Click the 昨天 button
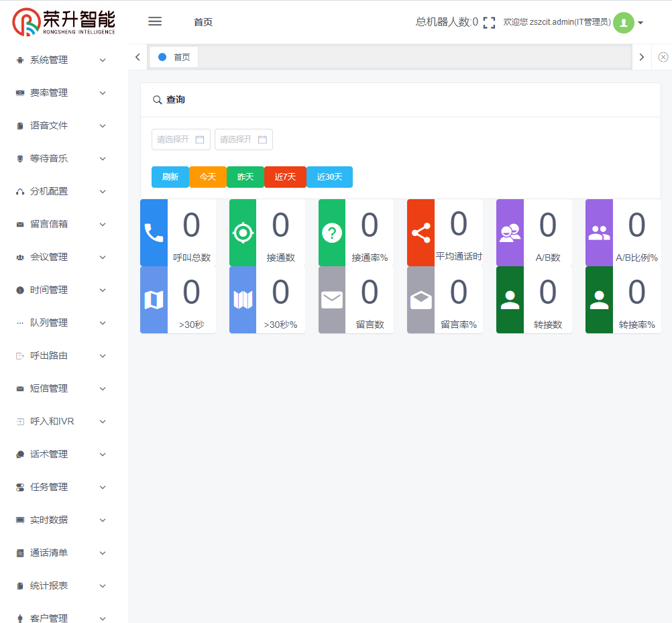Image resolution: width=672 pixels, height=623 pixels. (x=245, y=177)
